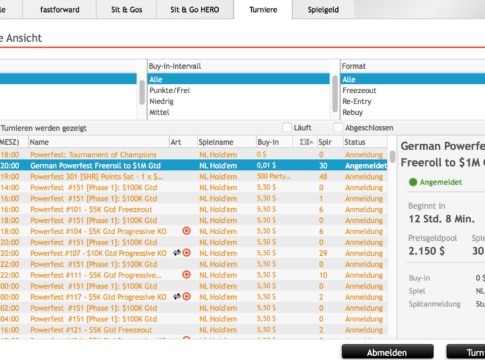
Task: Enable the Abgeschlossen checkbox
Action: pos(338,128)
